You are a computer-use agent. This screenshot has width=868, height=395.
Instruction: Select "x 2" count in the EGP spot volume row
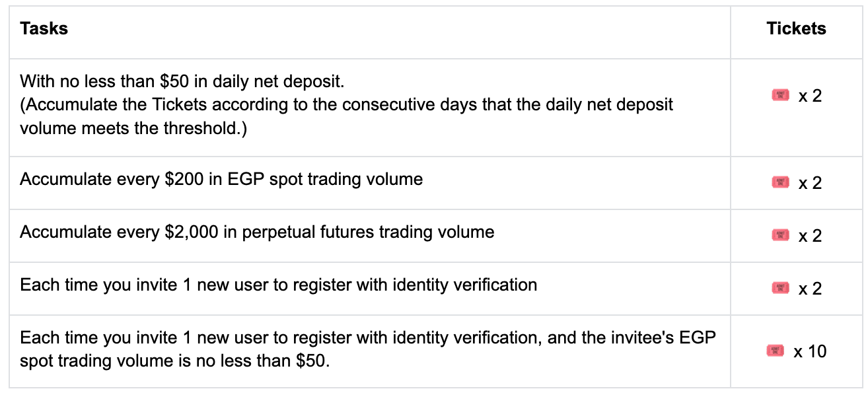click(x=810, y=183)
